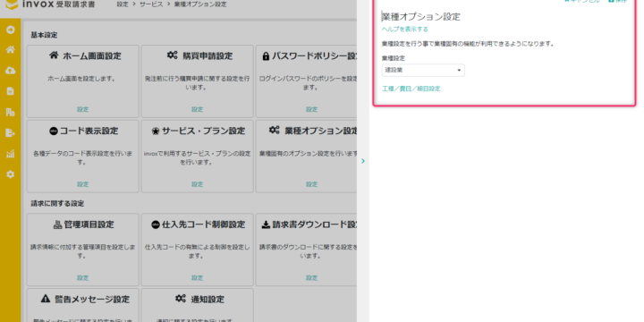Click 設定 link under 業種オプション設定 card
The image size is (644, 322).
point(312,184)
